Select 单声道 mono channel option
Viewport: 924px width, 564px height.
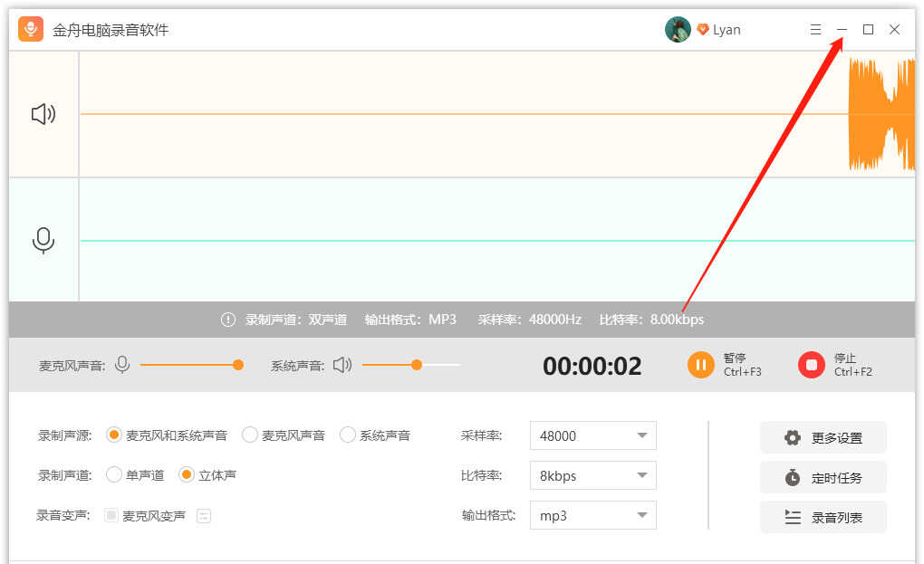click(114, 474)
